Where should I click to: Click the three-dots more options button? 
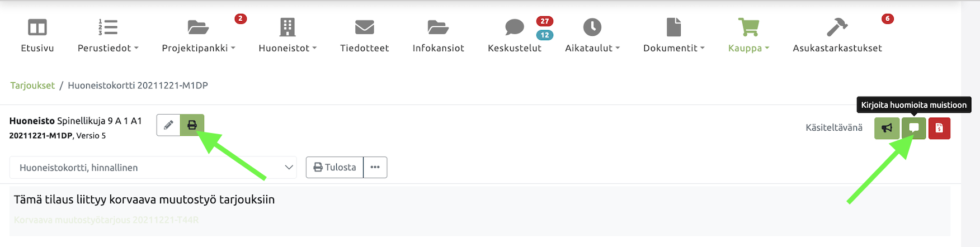click(375, 167)
